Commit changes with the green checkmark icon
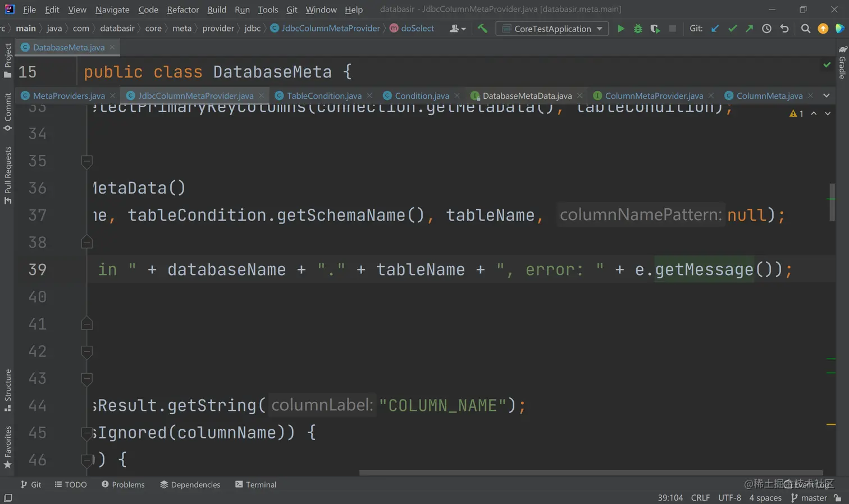The height and width of the screenshot is (504, 849). click(732, 29)
